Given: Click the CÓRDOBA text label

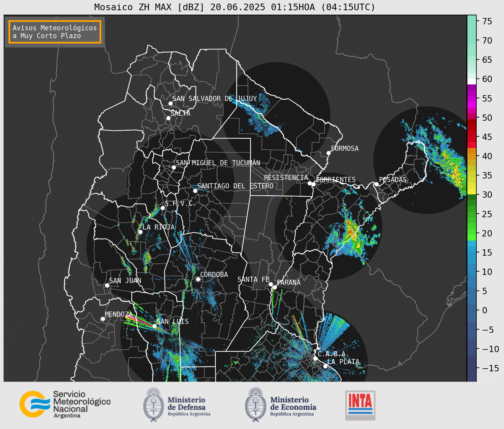Looking at the screenshot, I should [x=214, y=275].
